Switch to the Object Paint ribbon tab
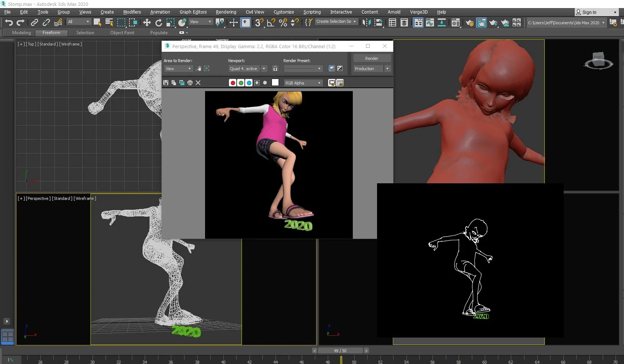 (122, 33)
